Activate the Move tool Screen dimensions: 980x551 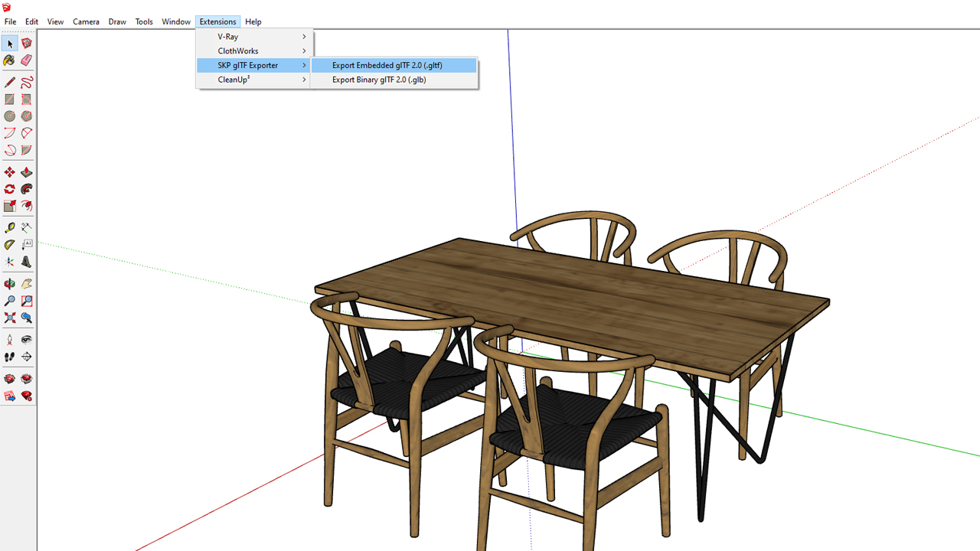pyautogui.click(x=10, y=172)
